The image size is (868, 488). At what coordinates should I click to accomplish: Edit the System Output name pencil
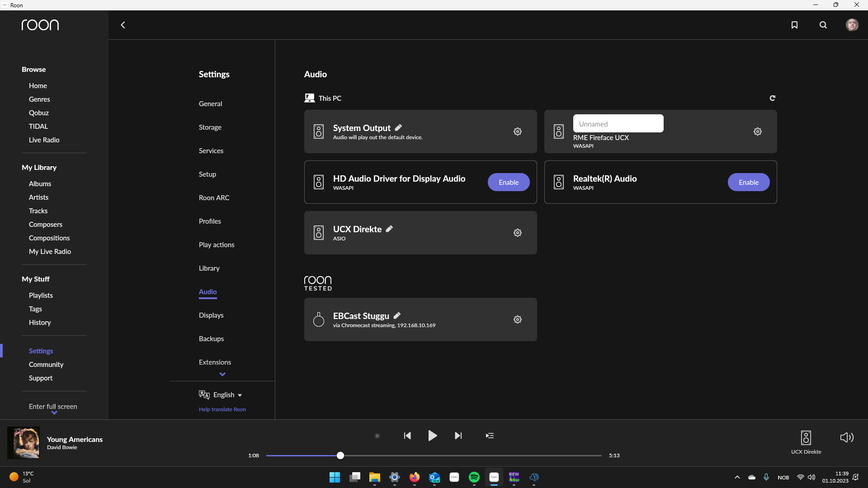pos(398,128)
